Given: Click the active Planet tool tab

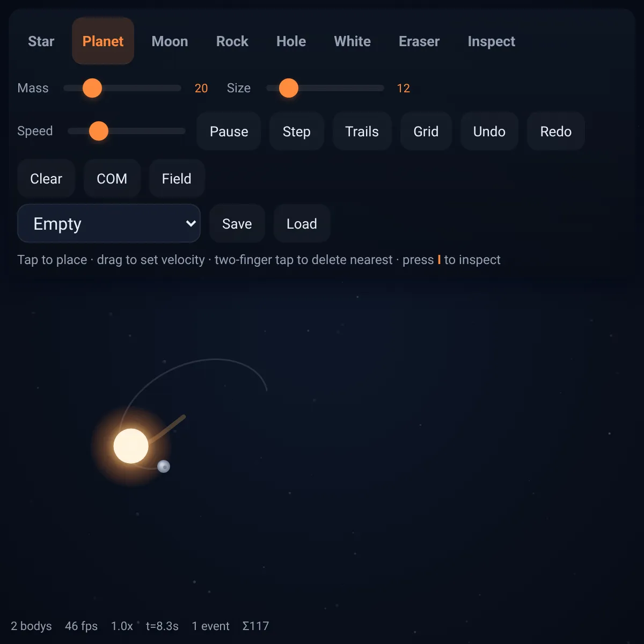Looking at the screenshot, I should (103, 41).
